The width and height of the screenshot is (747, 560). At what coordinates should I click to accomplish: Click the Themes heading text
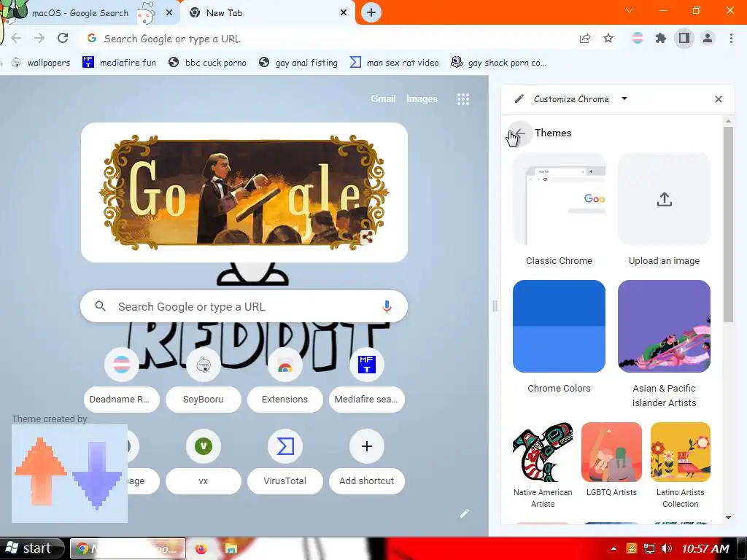click(x=553, y=133)
